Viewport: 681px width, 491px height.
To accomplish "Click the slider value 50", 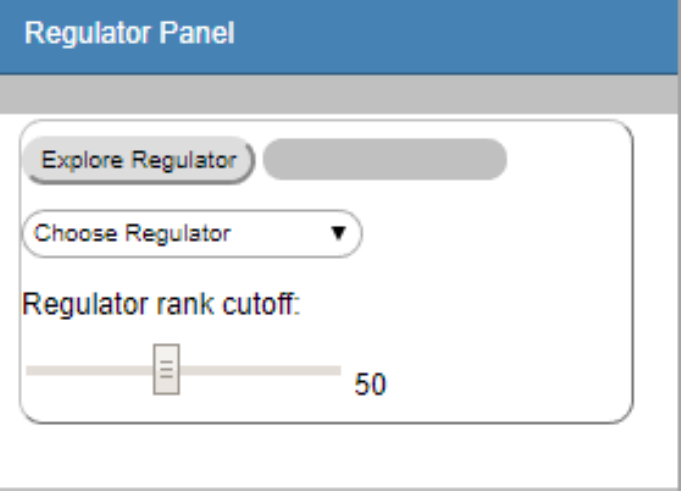I will click(x=370, y=384).
